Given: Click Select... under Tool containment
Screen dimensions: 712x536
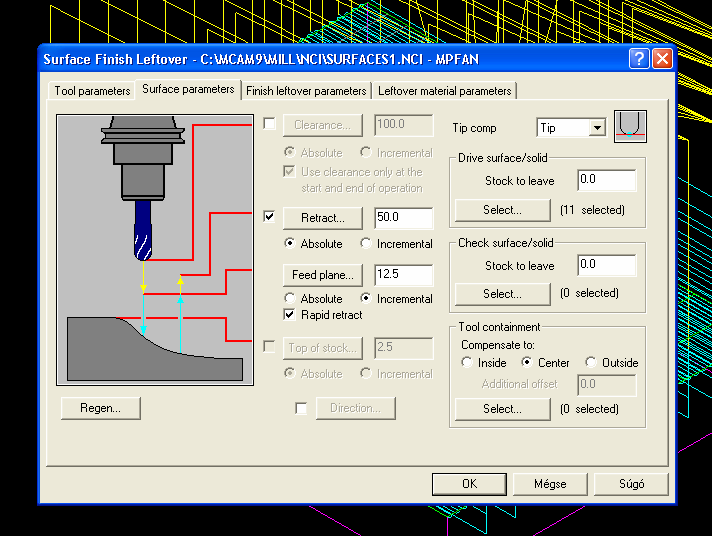Looking at the screenshot, I should (x=503, y=409).
